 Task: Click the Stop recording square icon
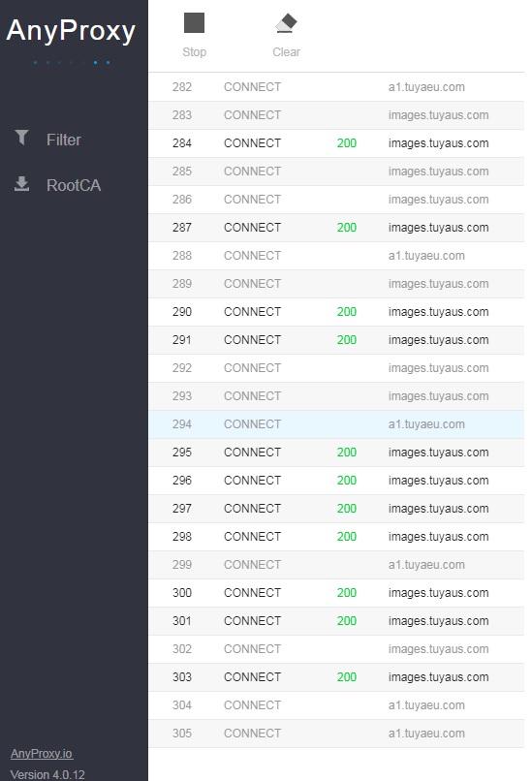click(x=194, y=23)
